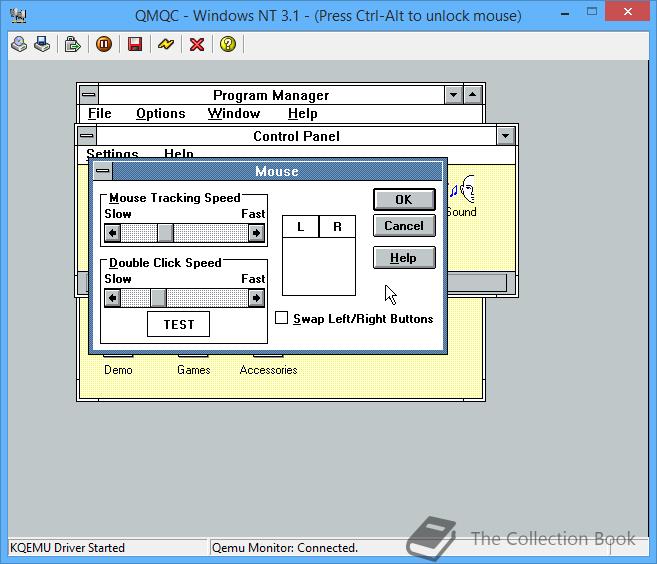
Task: Pause the virtual machine
Action: pos(104,44)
